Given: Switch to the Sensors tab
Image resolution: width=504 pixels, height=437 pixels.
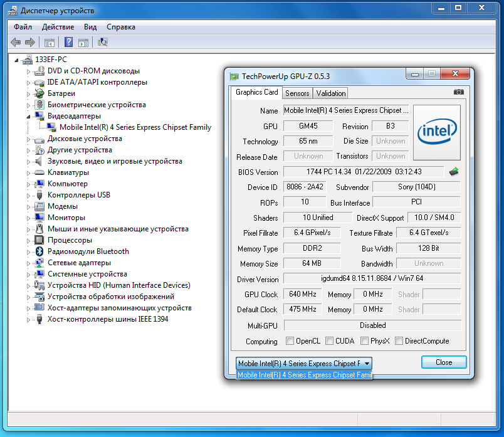Looking at the screenshot, I should [x=297, y=93].
